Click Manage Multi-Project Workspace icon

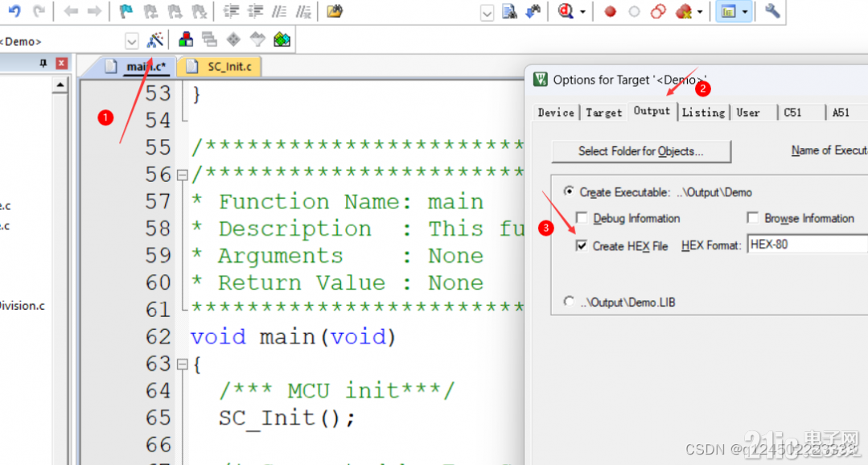pos(209,40)
